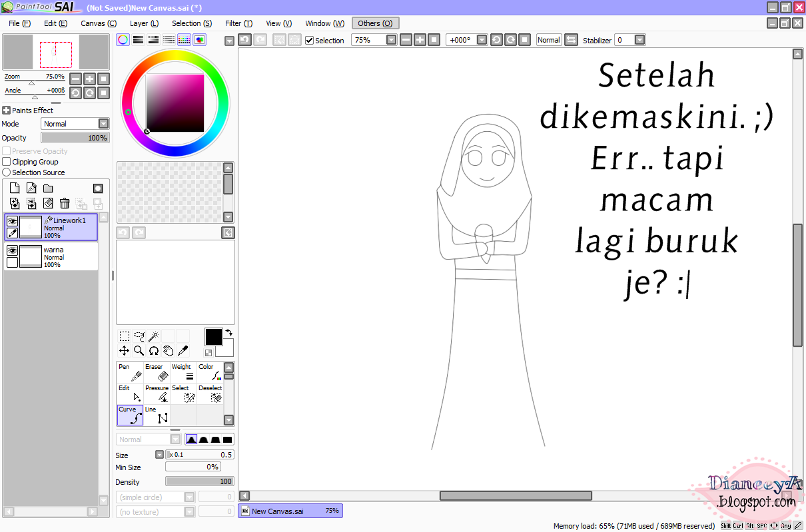
Task: Enable Selection Source option
Action: pos(7,172)
